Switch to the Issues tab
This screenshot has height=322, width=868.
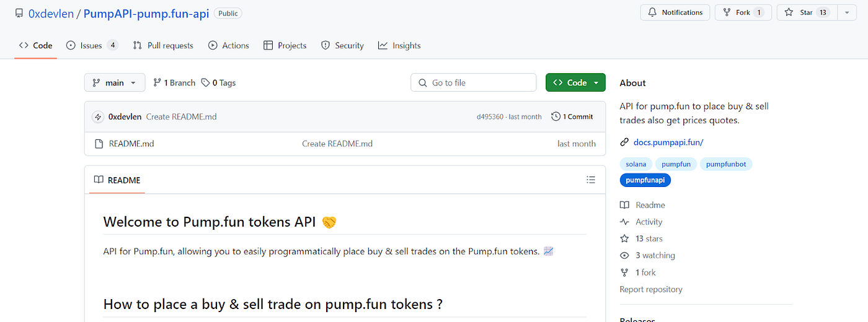(x=92, y=45)
